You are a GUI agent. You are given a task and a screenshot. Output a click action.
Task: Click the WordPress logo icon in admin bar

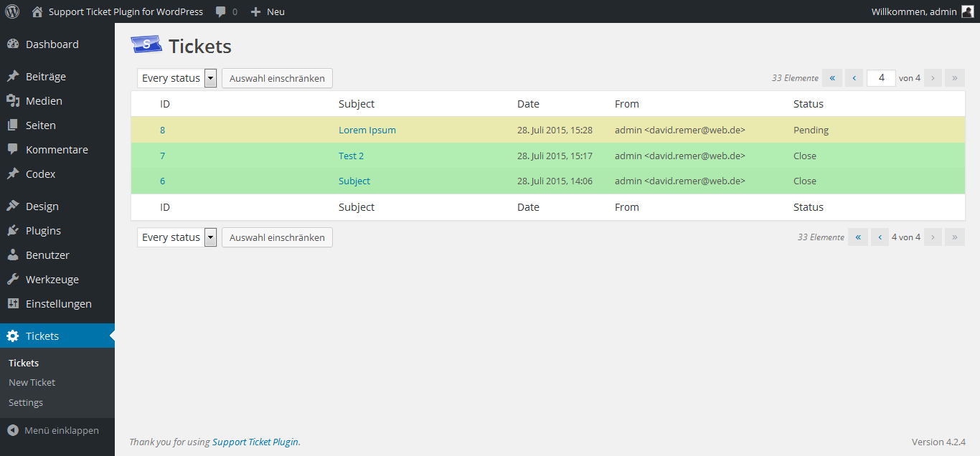12,11
